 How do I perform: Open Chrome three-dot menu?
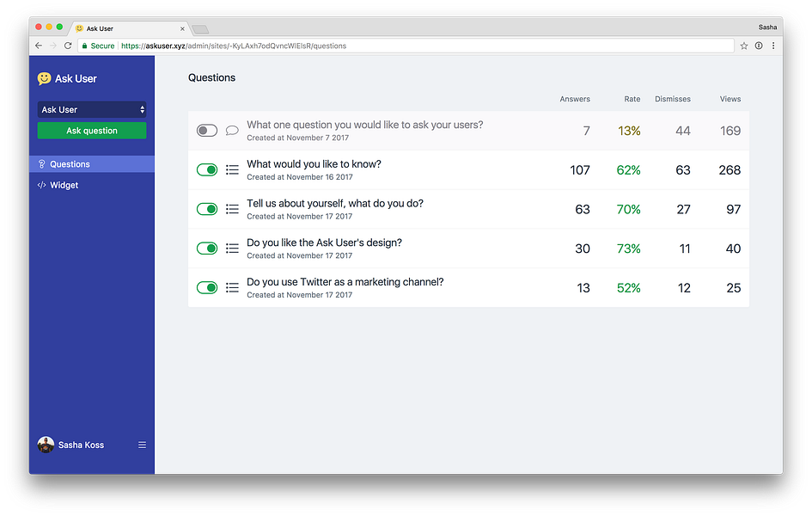click(773, 46)
